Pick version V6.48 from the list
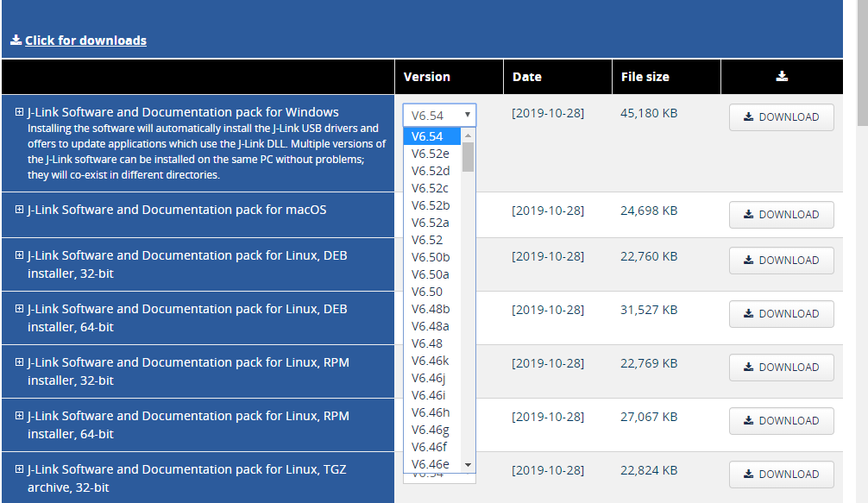Image resolution: width=868 pixels, height=503 pixels. [432, 343]
